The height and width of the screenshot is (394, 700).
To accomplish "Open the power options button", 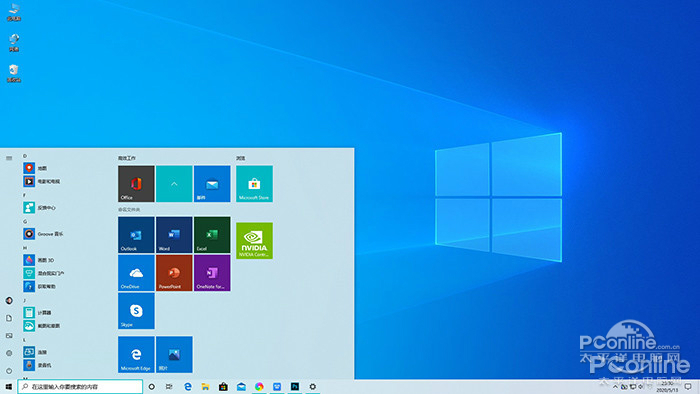I will (x=9, y=370).
